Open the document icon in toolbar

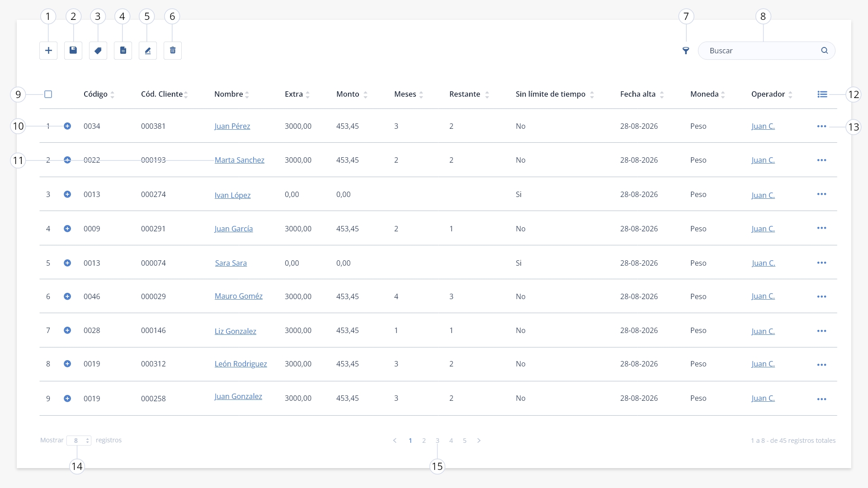(x=123, y=51)
